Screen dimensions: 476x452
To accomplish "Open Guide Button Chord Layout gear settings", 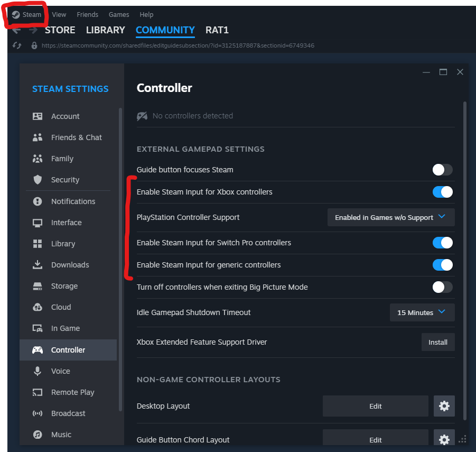I will 444,438.
